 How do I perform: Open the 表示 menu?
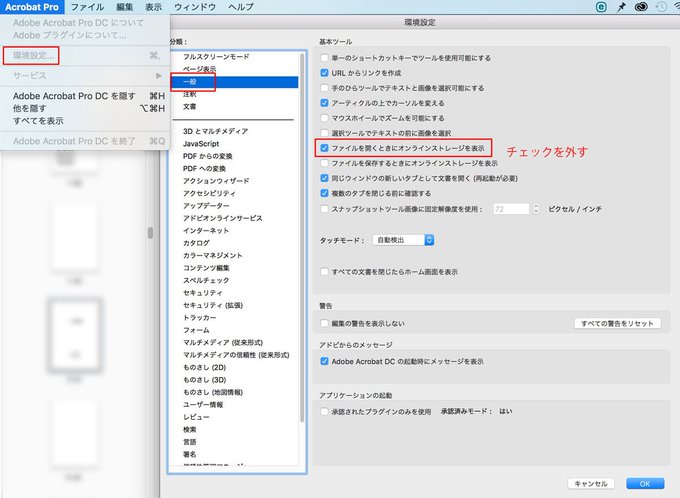coord(154,7)
